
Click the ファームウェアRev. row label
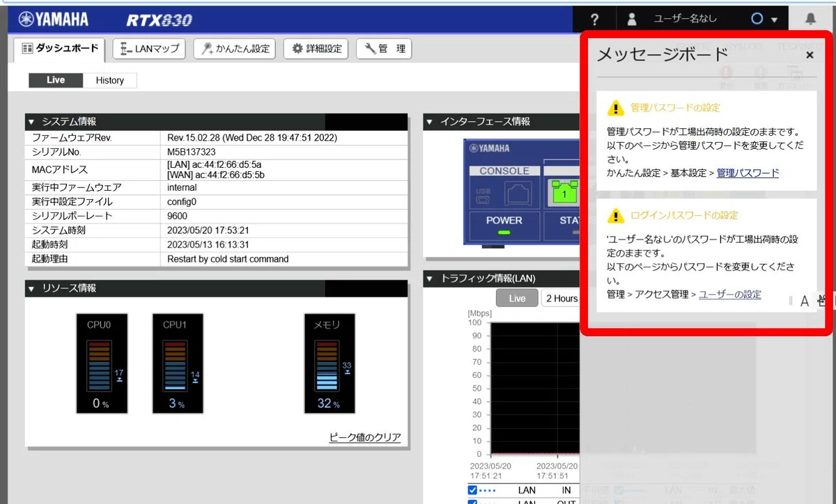[72, 138]
